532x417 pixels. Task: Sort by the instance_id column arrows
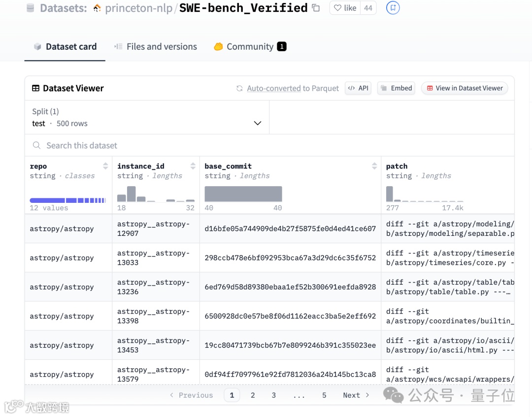(x=193, y=166)
